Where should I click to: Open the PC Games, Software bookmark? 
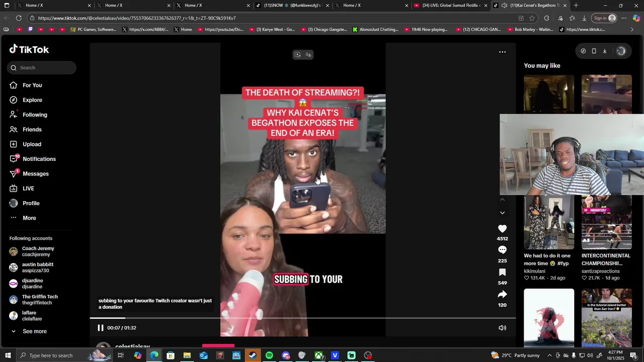94,30
